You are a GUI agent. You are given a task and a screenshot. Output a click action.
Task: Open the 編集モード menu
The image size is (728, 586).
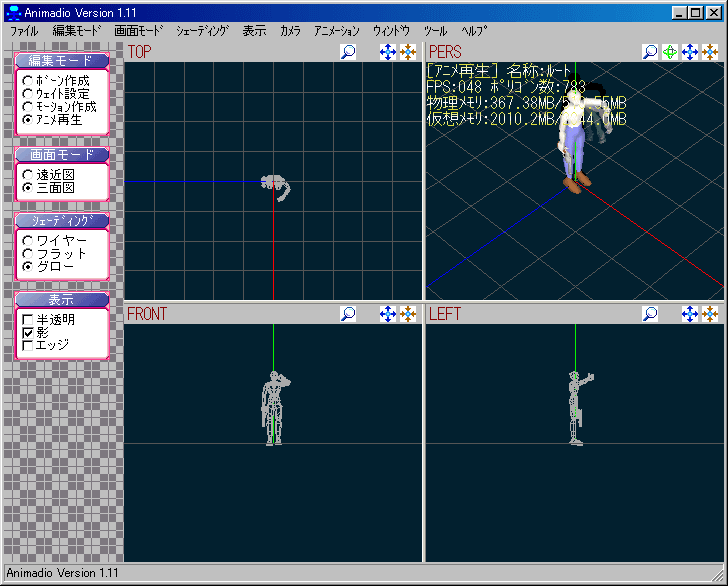pos(77,31)
